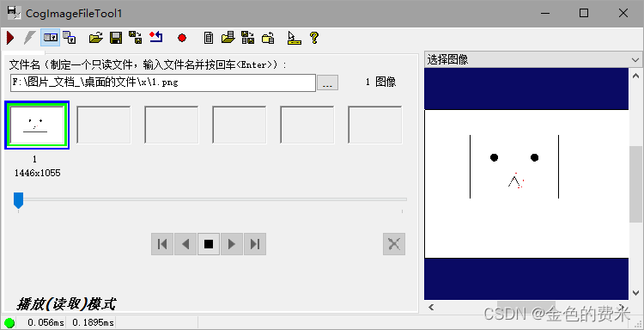Click the image display scroll left arrow
The image size is (644, 330).
pos(431,307)
